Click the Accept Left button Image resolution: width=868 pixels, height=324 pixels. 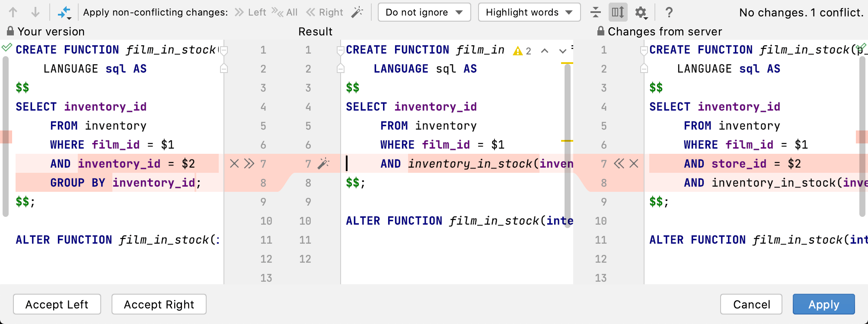coord(57,305)
